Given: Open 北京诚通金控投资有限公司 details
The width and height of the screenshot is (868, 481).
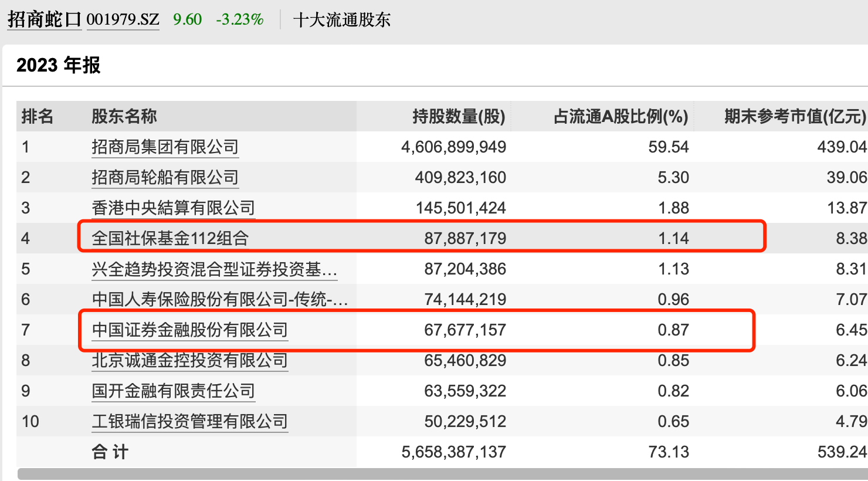Looking at the screenshot, I should tap(190, 360).
